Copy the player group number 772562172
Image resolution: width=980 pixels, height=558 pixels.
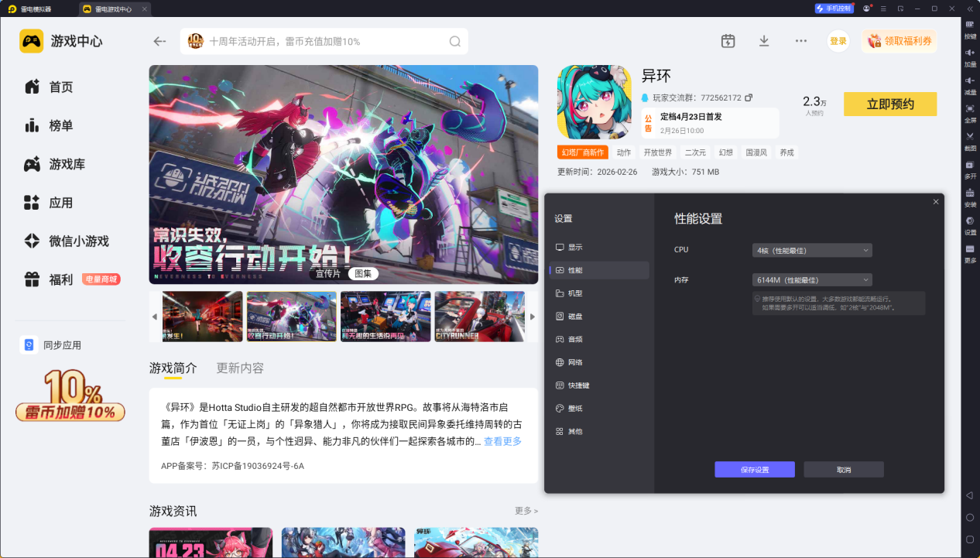click(749, 98)
